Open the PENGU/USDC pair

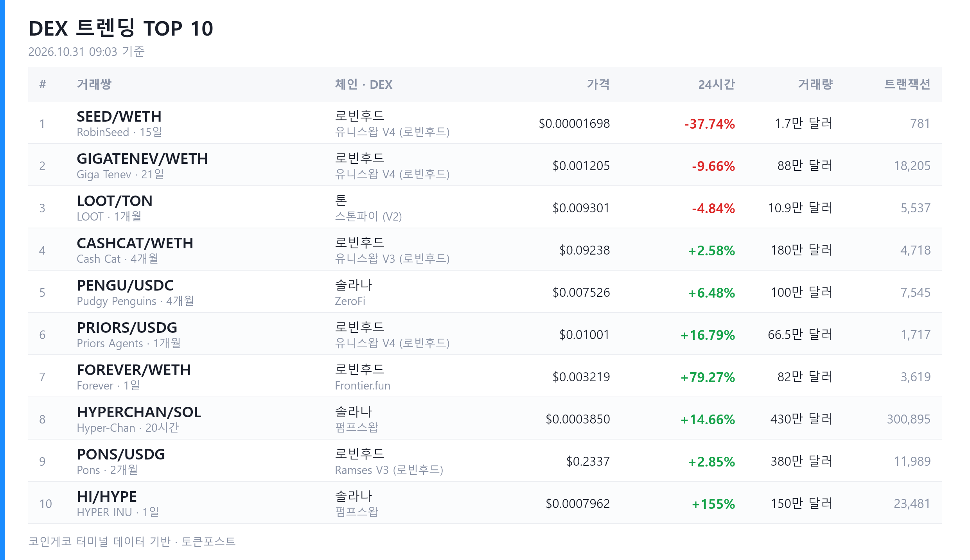point(125,285)
